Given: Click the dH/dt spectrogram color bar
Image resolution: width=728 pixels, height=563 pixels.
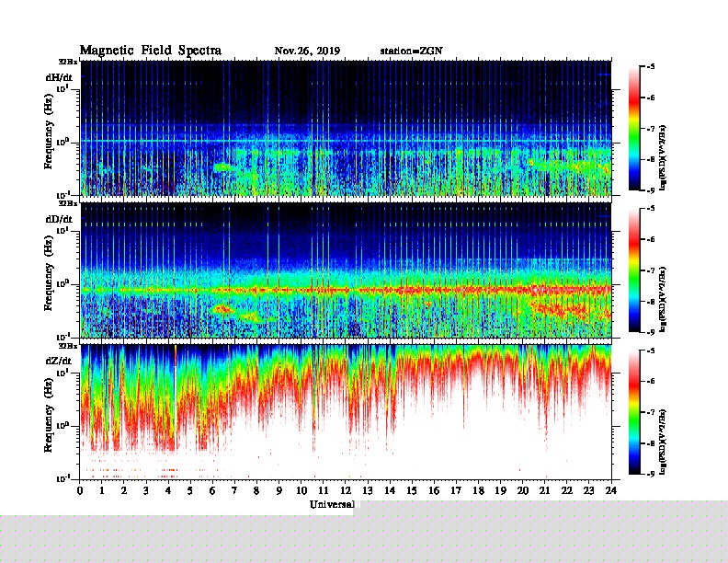Looking at the screenshot, I should coord(634,129).
